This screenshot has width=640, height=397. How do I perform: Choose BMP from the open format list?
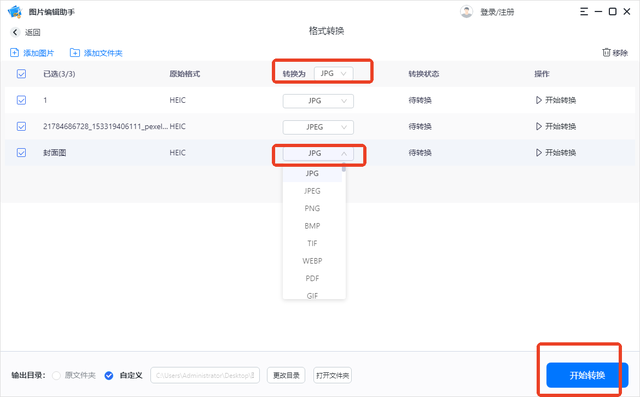tap(312, 226)
